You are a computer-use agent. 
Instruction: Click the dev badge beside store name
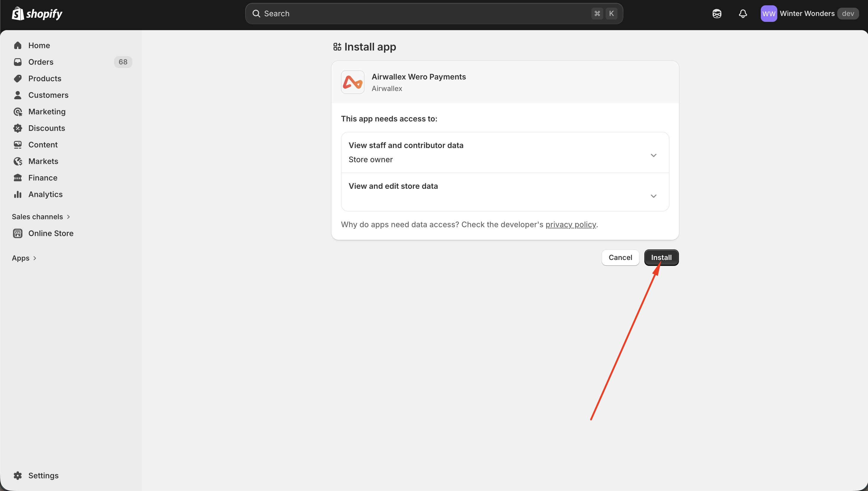tap(848, 14)
